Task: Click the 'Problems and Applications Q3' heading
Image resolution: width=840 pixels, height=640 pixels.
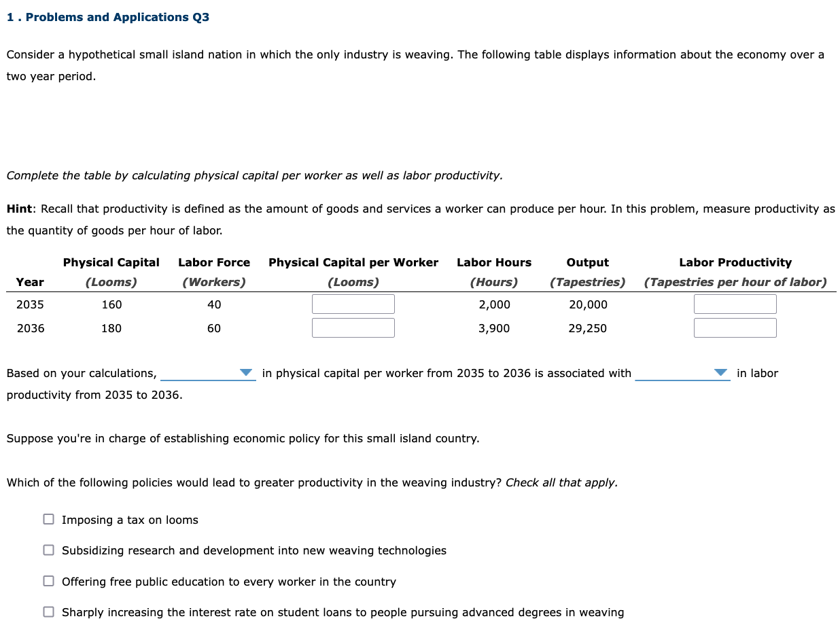Action: tap(108, 17)
